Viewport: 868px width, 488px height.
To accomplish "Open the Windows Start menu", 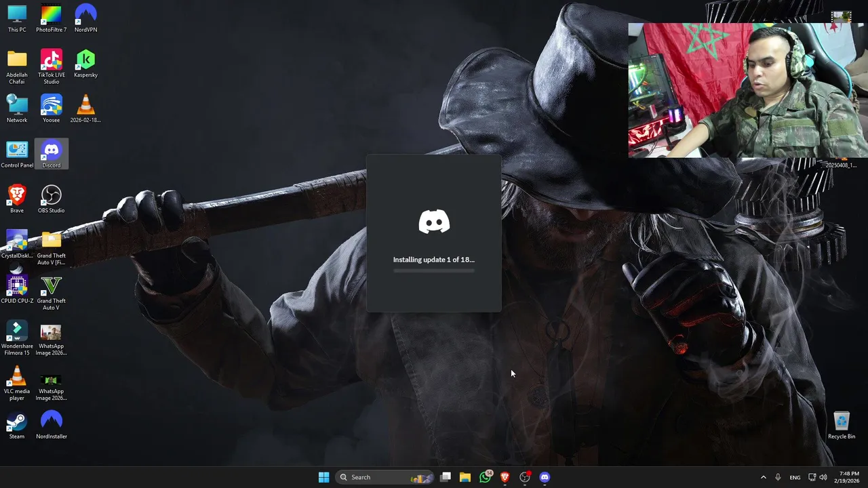I will click(x=323, y=477).
